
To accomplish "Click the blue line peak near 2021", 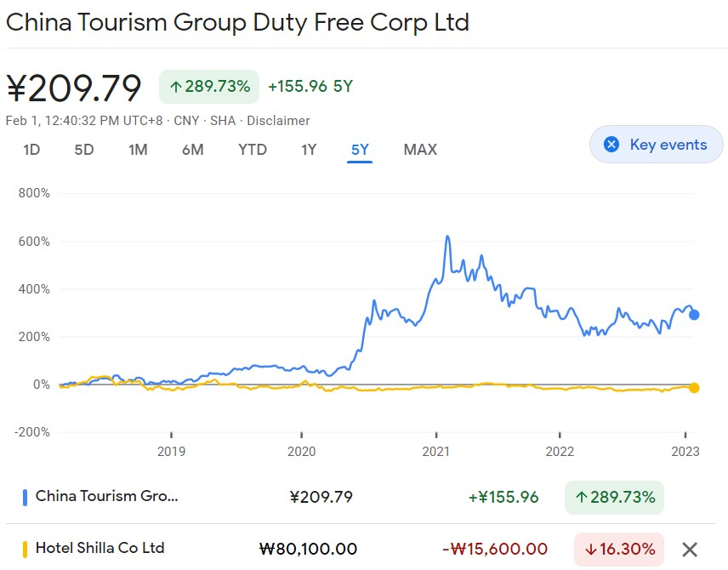I will [x=447, y=237].
